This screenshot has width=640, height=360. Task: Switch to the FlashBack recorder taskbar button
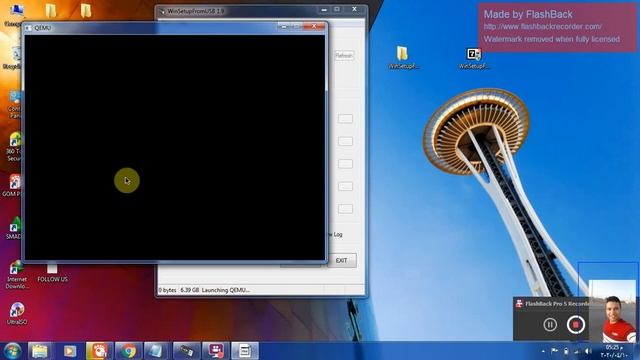(216, 351)
